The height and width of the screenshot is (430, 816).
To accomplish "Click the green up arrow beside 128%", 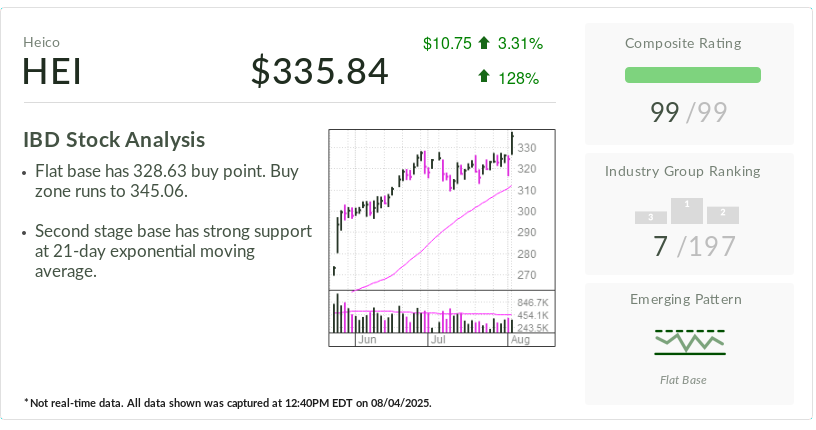I will [484, 77].
